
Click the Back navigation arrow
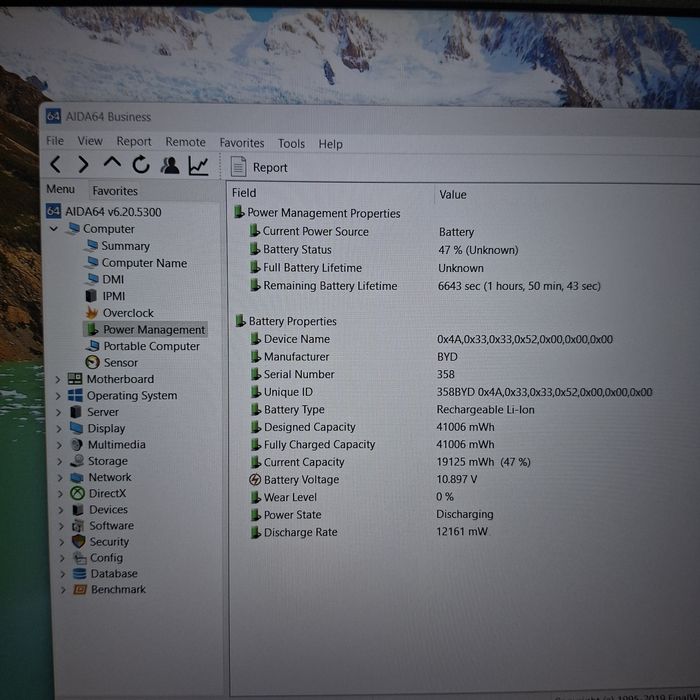[55, 164]
